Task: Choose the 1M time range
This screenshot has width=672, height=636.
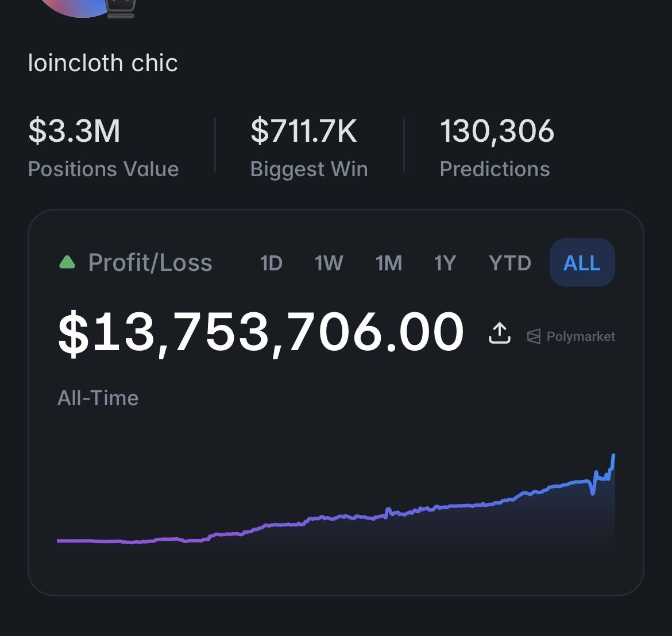Action: 389,263
